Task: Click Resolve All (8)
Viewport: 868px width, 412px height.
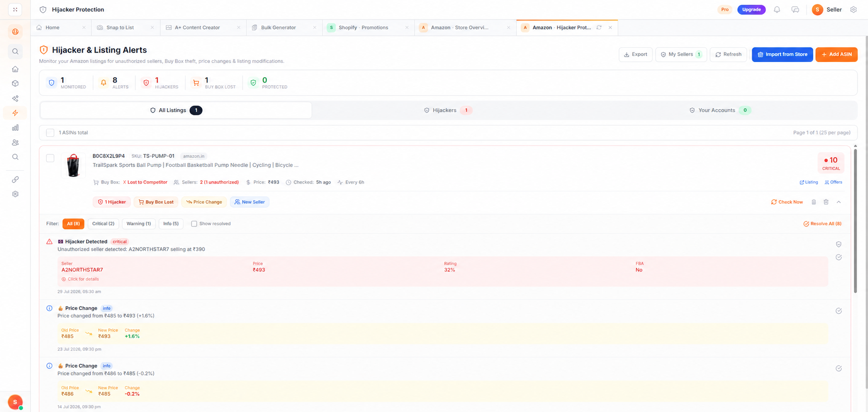Action: coord(822,224)
